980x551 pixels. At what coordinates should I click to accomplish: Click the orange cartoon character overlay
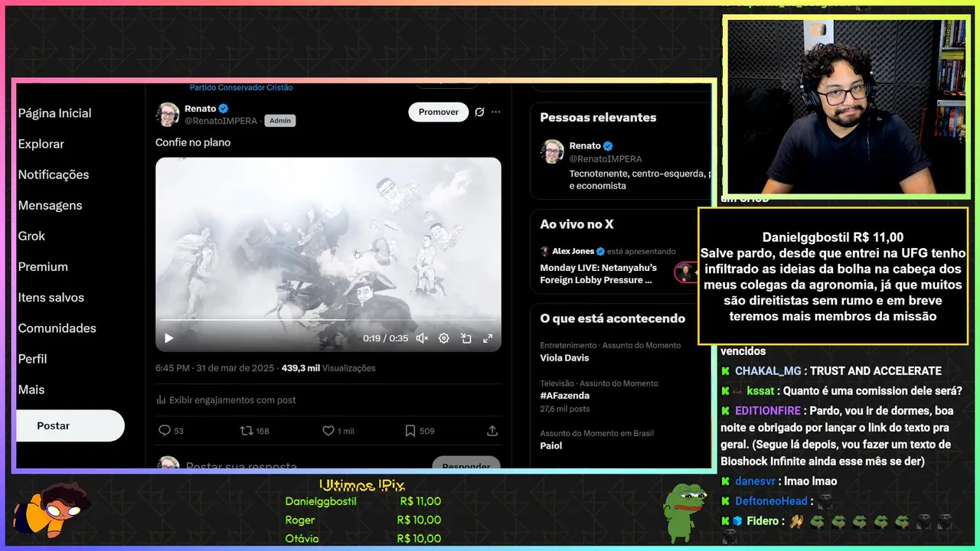(x=51, y=510)
